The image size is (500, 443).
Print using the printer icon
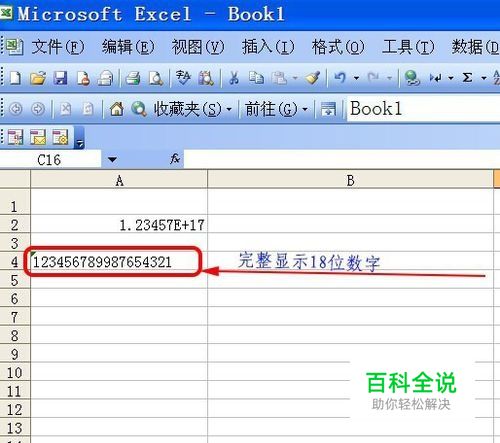pos(133,78)
